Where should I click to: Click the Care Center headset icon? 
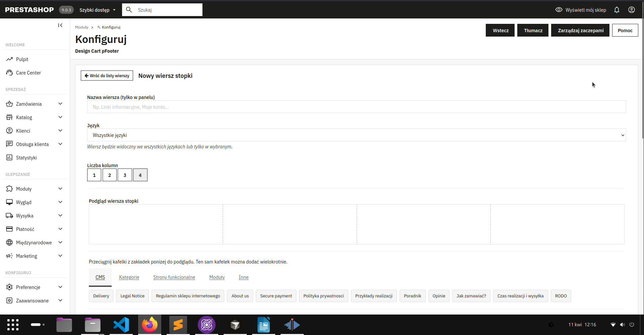click(9, 73)
